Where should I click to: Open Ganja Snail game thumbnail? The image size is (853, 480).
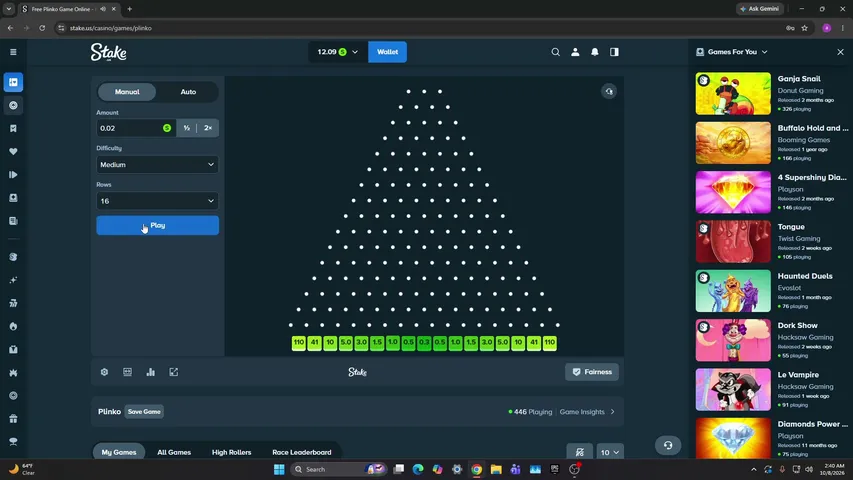(x=733, y=94)
